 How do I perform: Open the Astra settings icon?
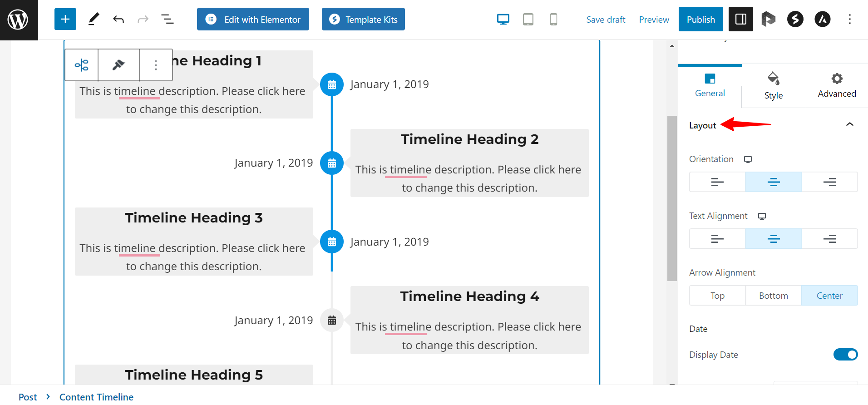822,19
